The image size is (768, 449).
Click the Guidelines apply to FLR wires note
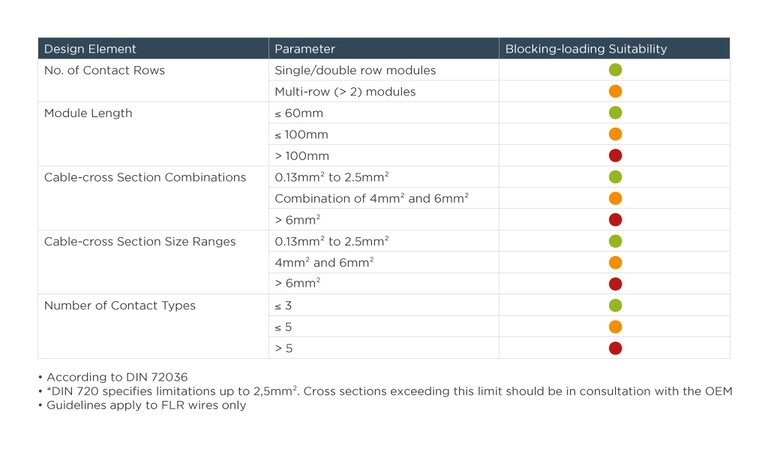145,405
